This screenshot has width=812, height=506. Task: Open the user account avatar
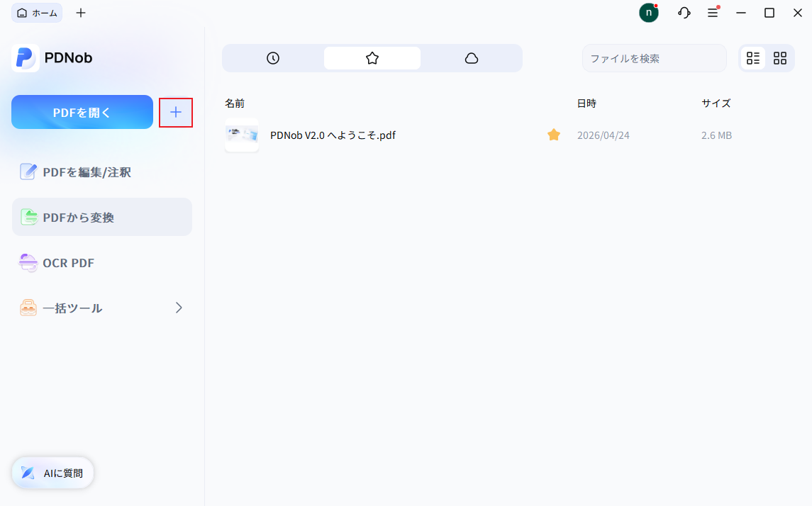point(649,13)
